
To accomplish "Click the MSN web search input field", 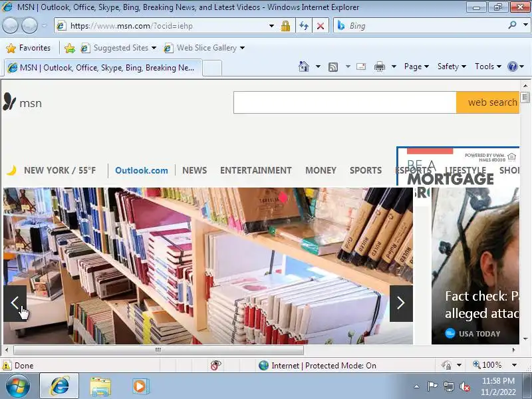I will point(344,102).
